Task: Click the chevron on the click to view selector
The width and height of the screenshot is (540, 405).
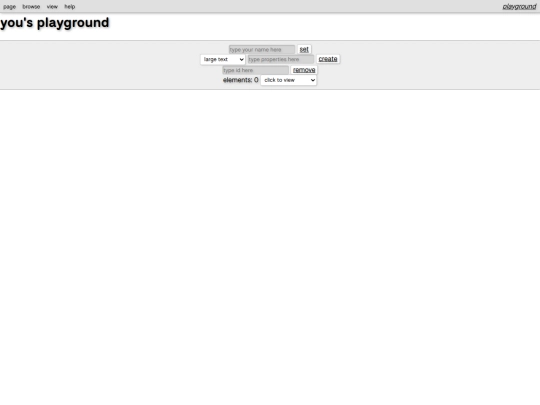Action: tap(313, 80)
